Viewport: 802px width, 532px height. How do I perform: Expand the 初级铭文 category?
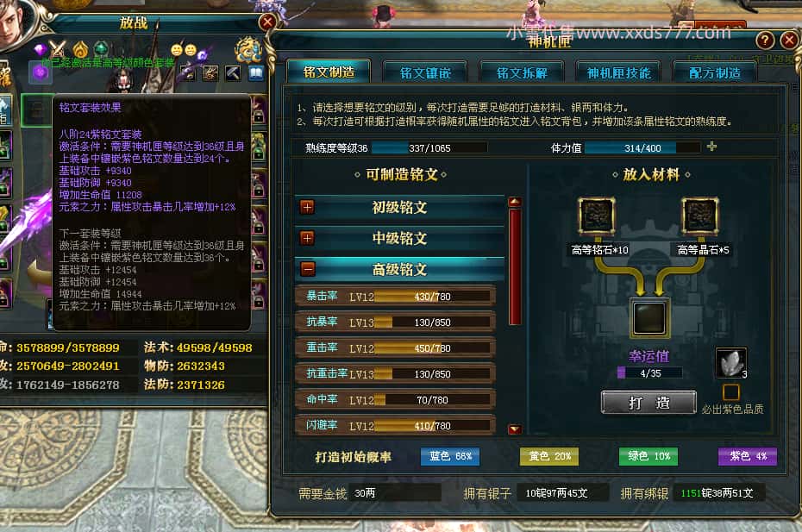point(307,207)
